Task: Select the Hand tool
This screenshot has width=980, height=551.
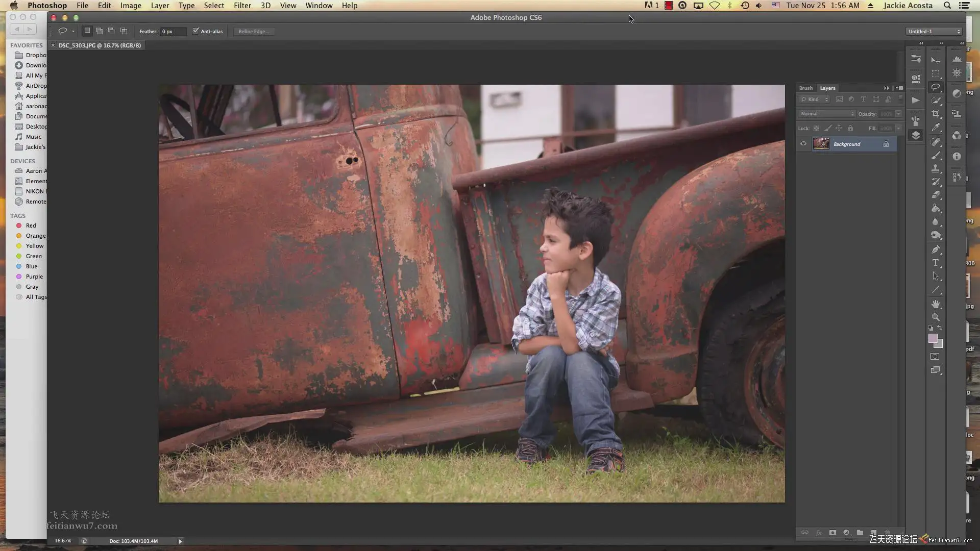Action: coord(935,304)
